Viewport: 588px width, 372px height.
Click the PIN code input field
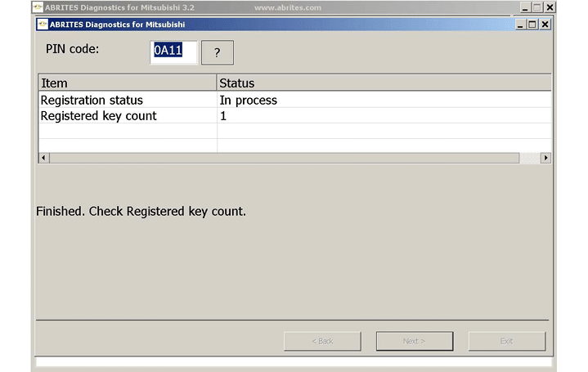[x=173, y=52]
